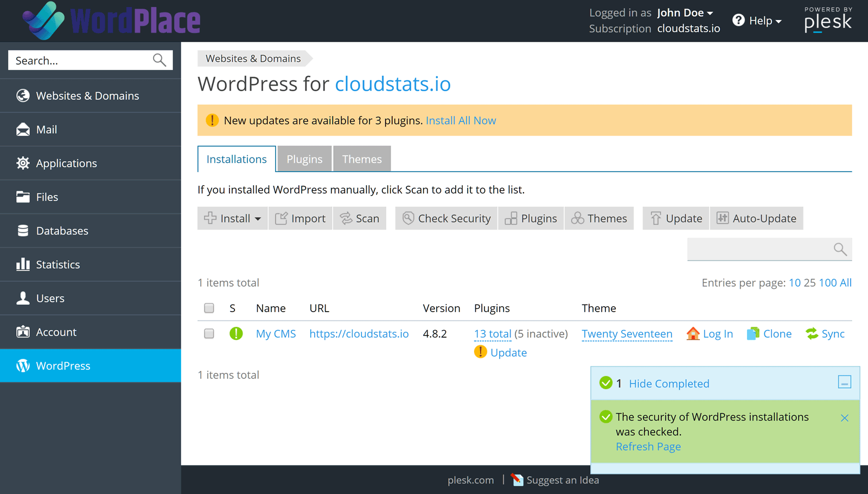Minimize the completed tasks notification panel
This screenshot has width=868, height=494.
[844, 382]
